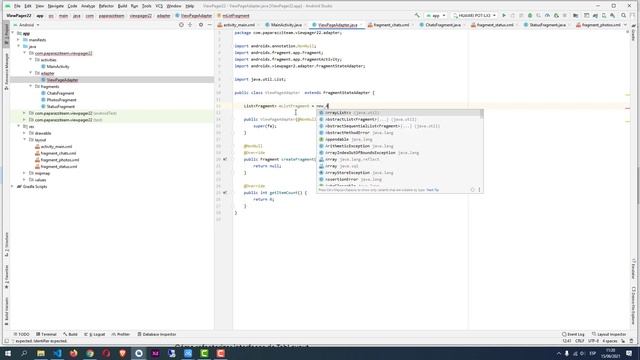This screenshot has height=360, width=640.
Task: Expand the mipmap folder
Action: click(x=24, y=173)
